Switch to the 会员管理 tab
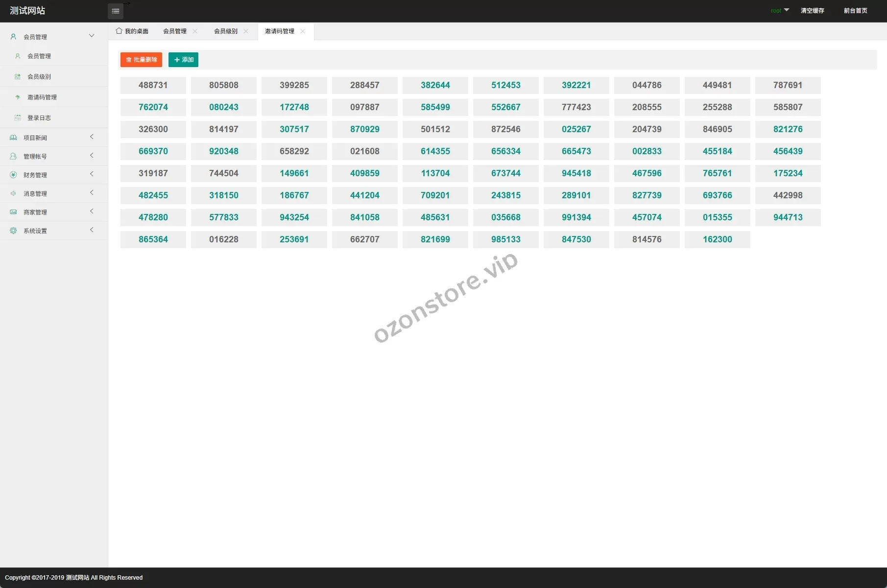Viewport: 887px width, 588px height. pos(175,31)
